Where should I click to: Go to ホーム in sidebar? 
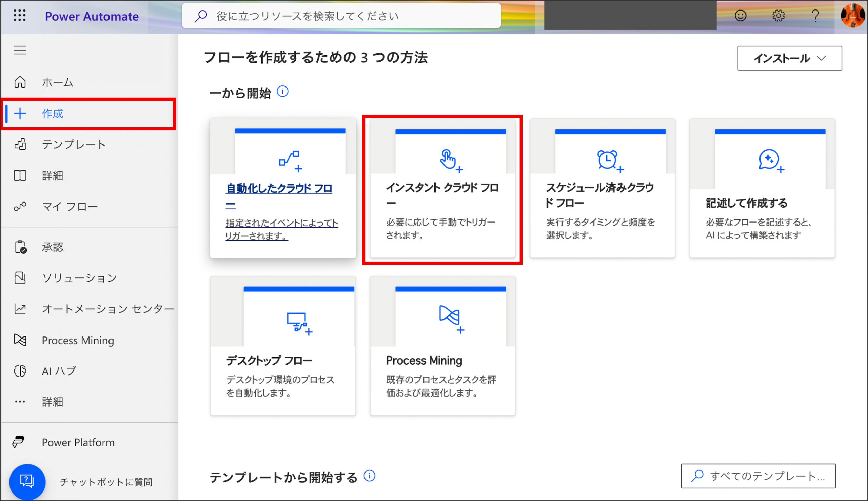tap(57, 82)
